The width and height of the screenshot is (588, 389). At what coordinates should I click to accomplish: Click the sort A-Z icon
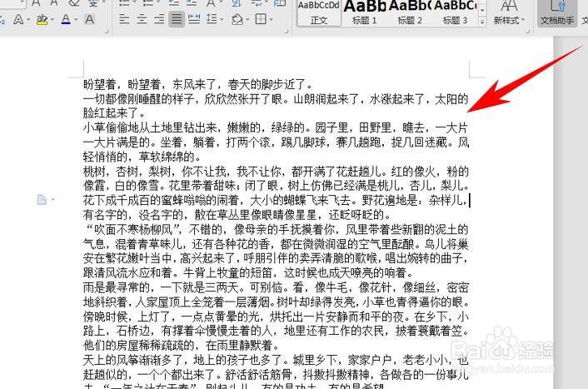point(237,3)
